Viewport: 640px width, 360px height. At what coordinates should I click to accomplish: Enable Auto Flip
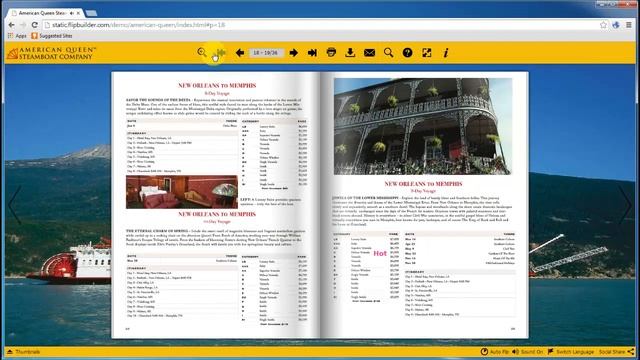494,351
